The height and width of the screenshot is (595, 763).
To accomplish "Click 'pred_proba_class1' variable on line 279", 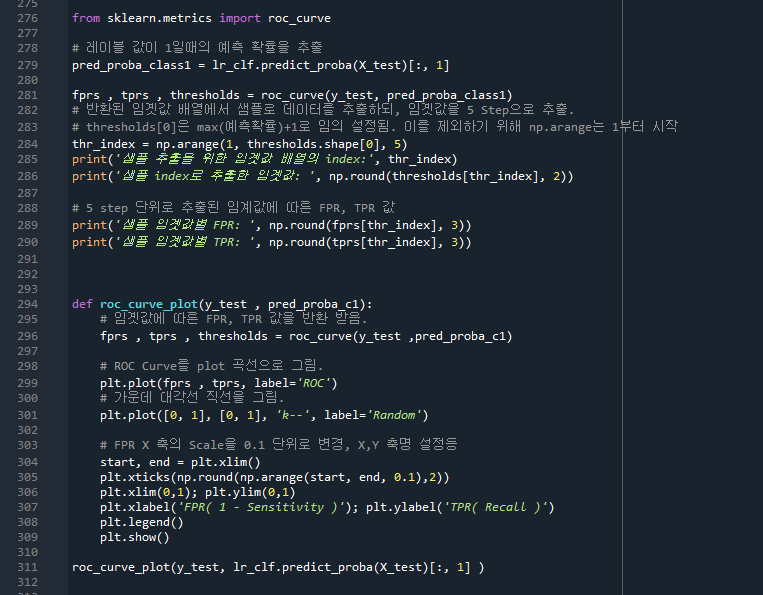I will (x=131, y=65).
